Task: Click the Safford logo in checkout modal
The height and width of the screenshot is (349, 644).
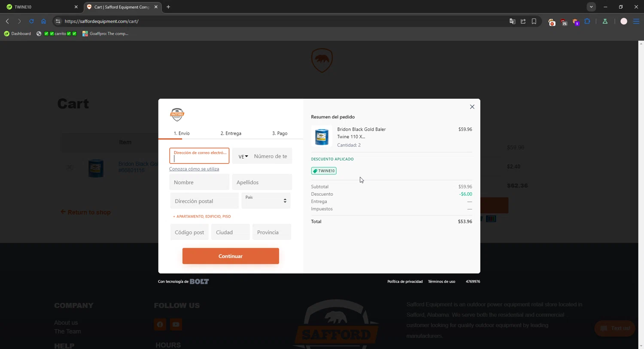Action: pyautogui.click(x=177, y=115)
